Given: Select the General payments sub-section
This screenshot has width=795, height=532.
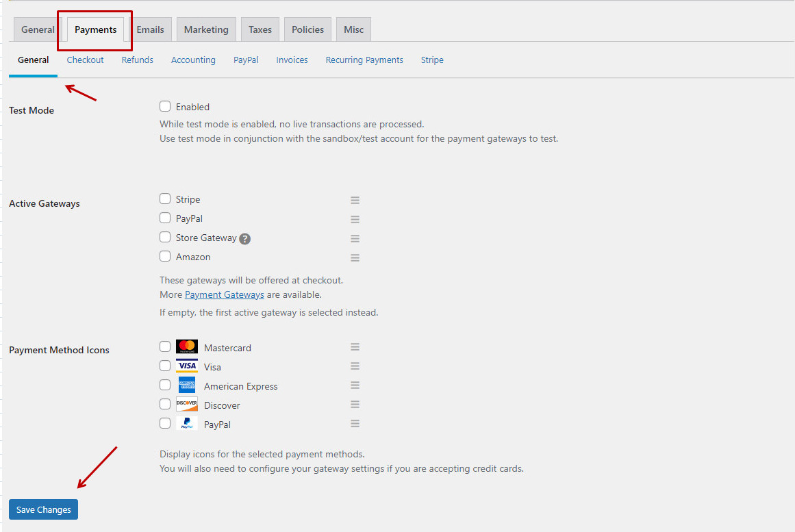Looking at the screenshot, I should click(33, 60).
